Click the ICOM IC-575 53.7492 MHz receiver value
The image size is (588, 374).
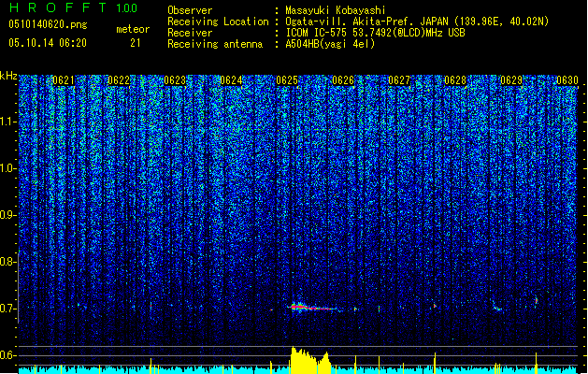pyautogui.click(x=375, y=33)
